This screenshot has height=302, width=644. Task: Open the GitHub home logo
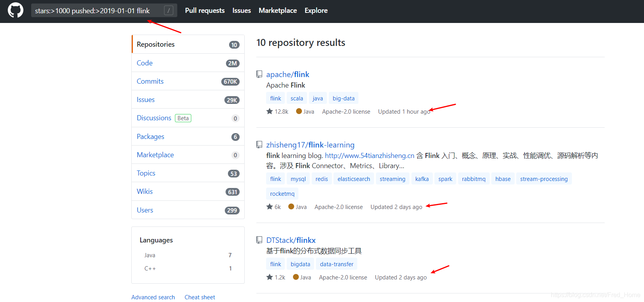(x=16, y=11)
